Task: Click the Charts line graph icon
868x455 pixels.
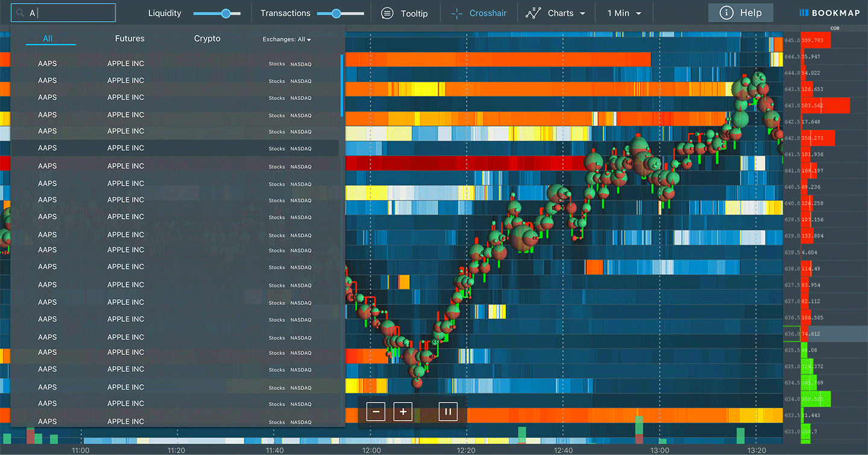Action: (x=533, y=13)
